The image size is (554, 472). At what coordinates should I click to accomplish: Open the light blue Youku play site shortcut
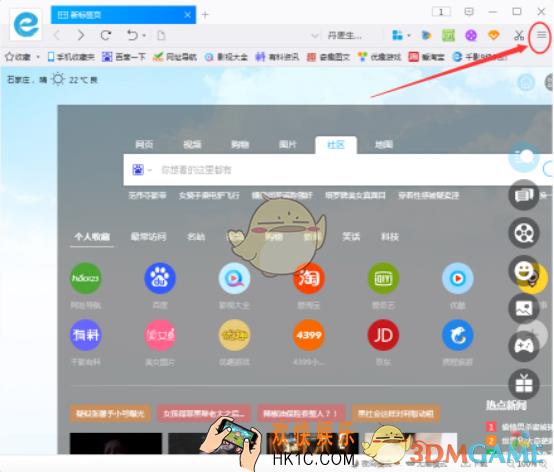pyautogui.click(x=457, y=278)
